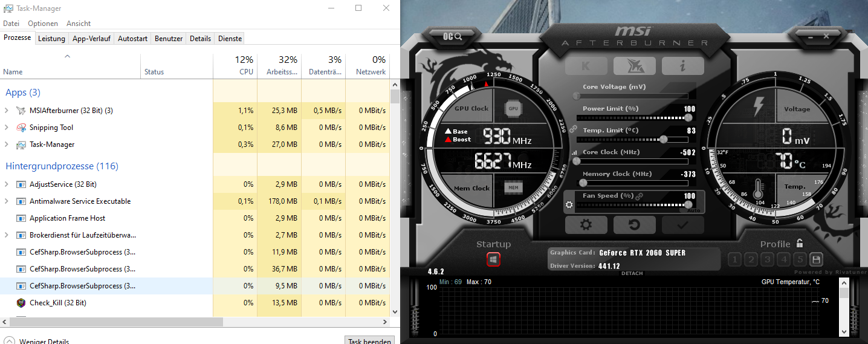
Task: Click the Task-Manager process icon
Action: (x=21, y=144)
